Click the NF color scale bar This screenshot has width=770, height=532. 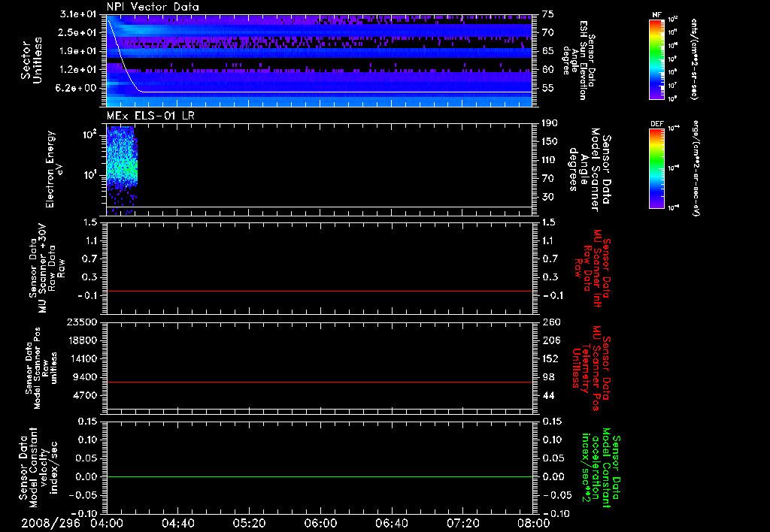point(656,59)
